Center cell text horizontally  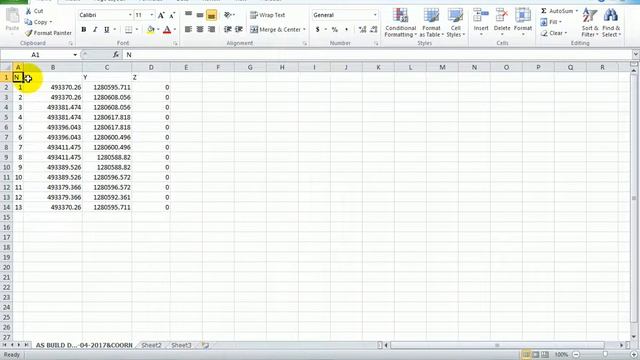click(200, 29)
